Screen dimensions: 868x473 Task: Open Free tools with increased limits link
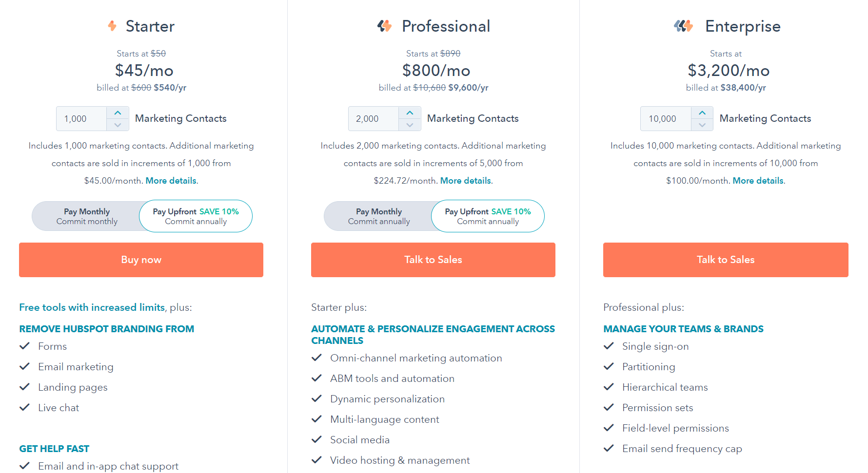pyautogui.click(x=92, y=307)
